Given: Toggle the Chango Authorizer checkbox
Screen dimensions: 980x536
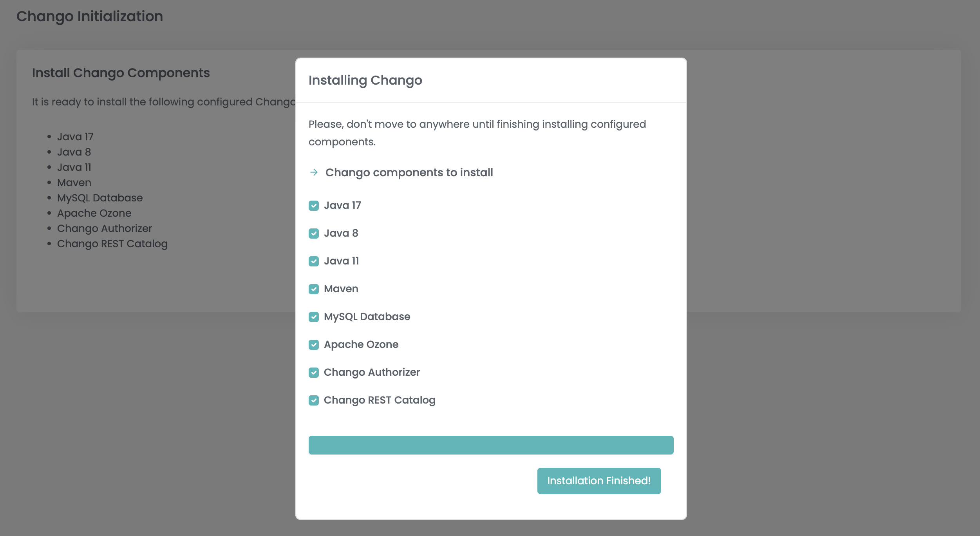Looking at the screenshot, I should [314, 373].
